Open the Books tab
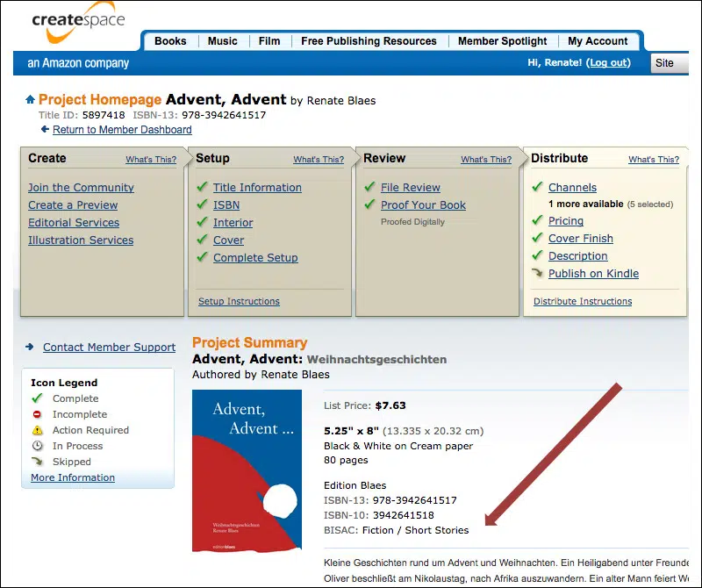 coord(170,41)
